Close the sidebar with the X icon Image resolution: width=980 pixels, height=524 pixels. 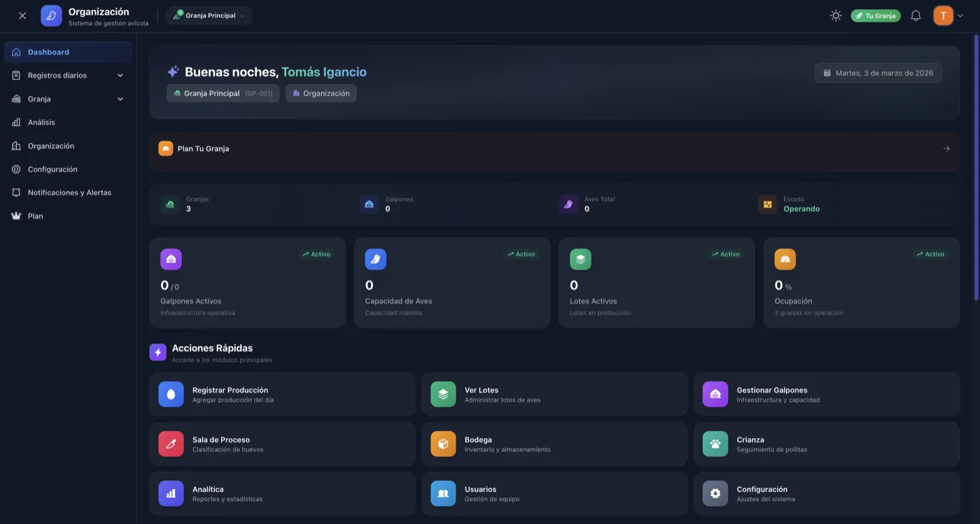[x=22, y=15]
